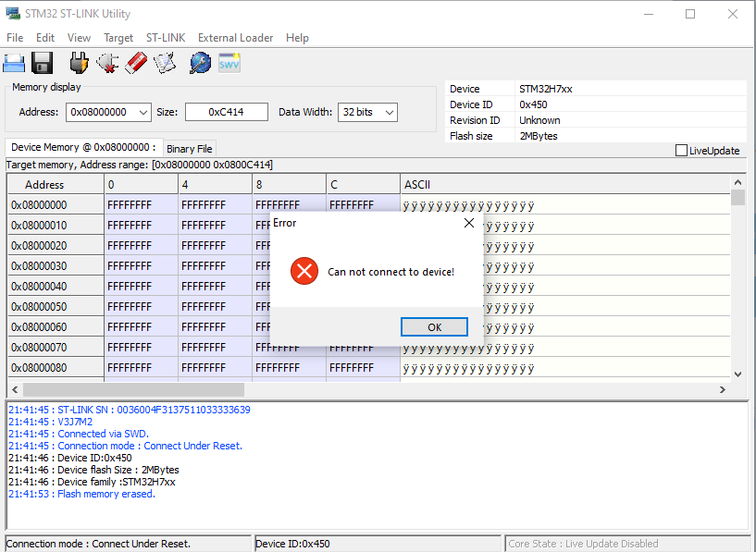The image size is (756, 552).
Task: Click the column 0 header
Action: tap(141, 185)
